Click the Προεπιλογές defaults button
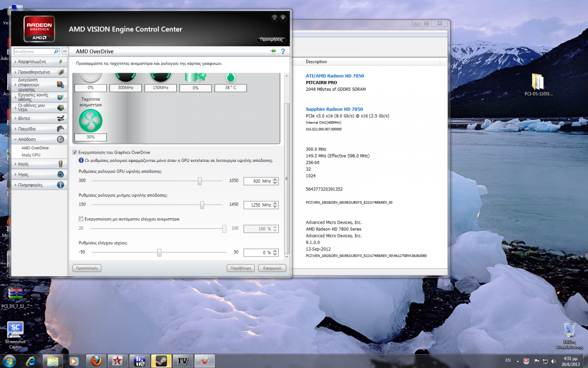This screenshot has width=588, height=368. (x=87, y=268)
